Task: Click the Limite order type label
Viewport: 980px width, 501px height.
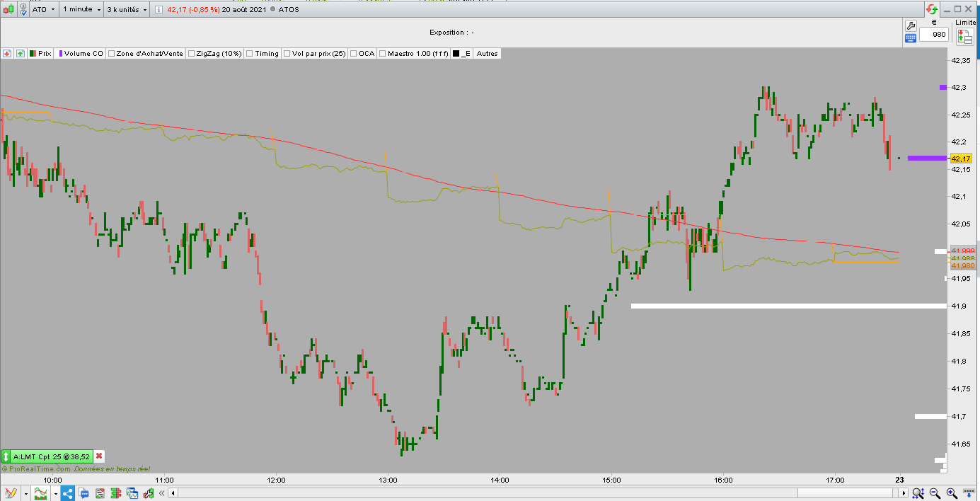Action: click(966, 22)
